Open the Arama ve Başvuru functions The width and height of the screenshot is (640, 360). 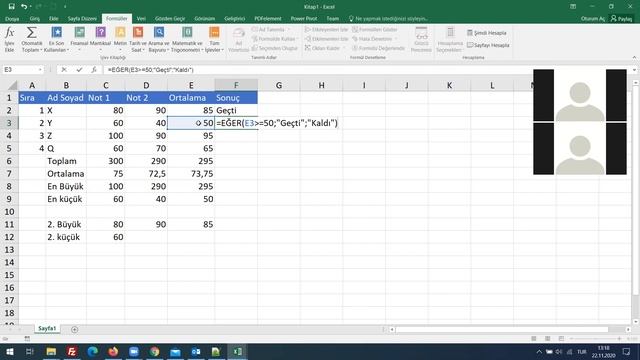pyautogui.click(x=159, y=40)
